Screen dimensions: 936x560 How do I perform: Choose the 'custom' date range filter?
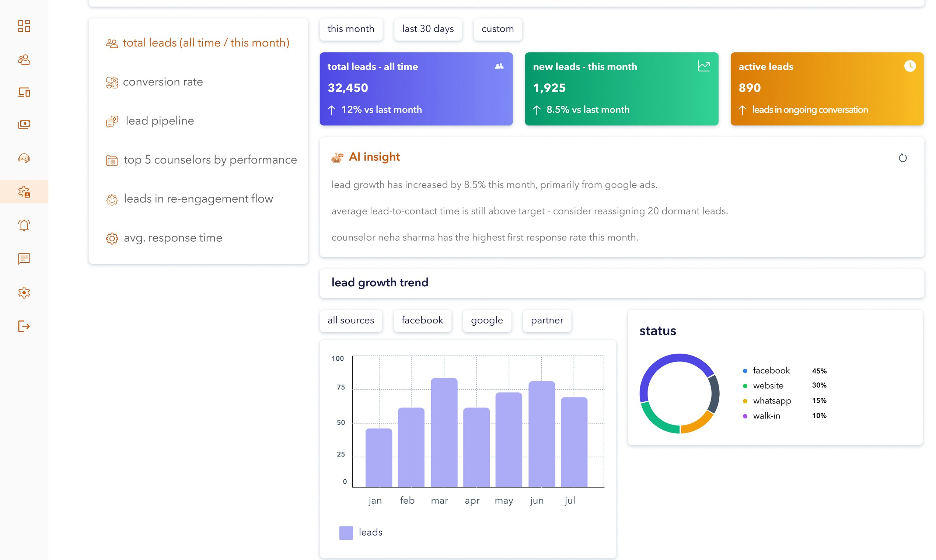497,29
